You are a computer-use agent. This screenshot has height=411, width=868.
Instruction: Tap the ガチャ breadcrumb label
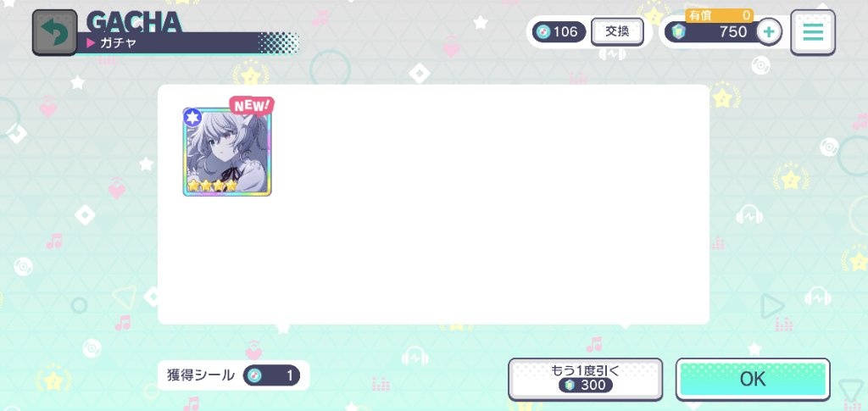(119, 43)
